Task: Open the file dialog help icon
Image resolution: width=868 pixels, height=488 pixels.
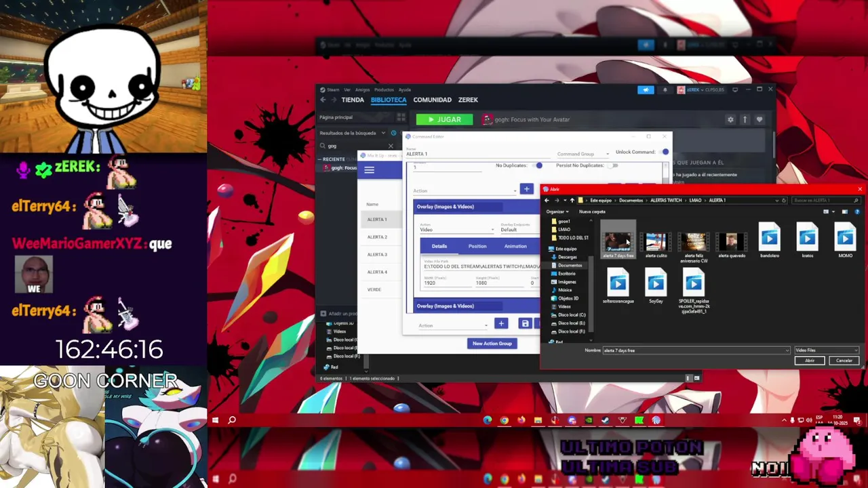Action: coord(856,211)
